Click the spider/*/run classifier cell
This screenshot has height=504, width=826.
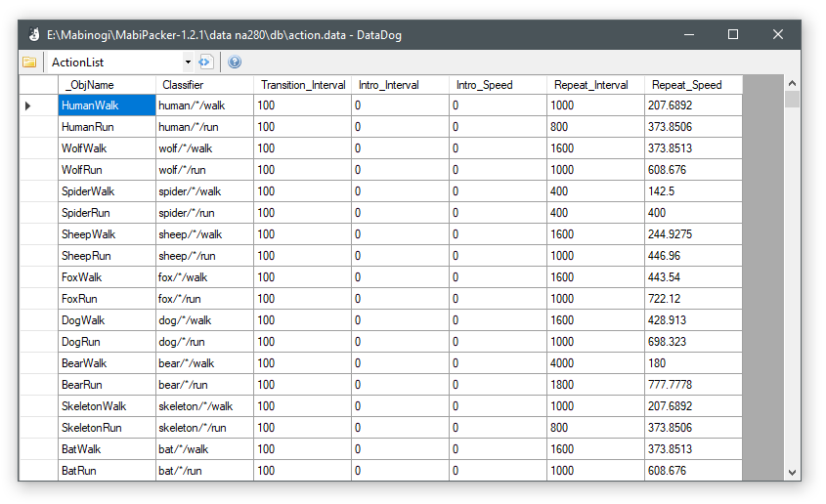click(205, 213)
